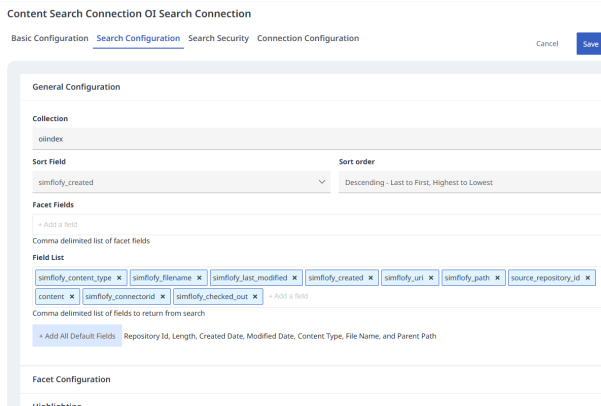Remove the simflofy_content_type tag

119,278
